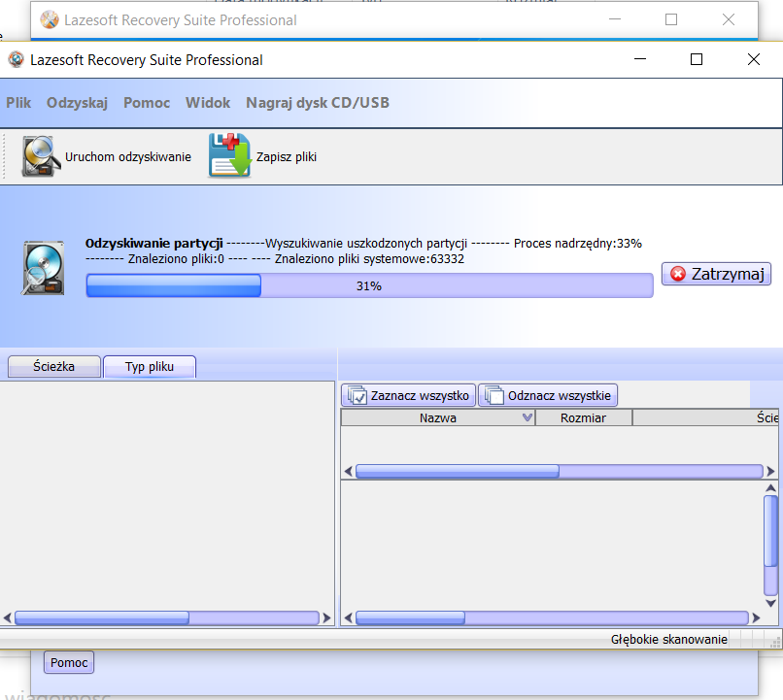The height and width of the screenshot is (700, 783).
Task: Click the Uruchom odzyskiwanie label
Action: [x=128, y=156]
